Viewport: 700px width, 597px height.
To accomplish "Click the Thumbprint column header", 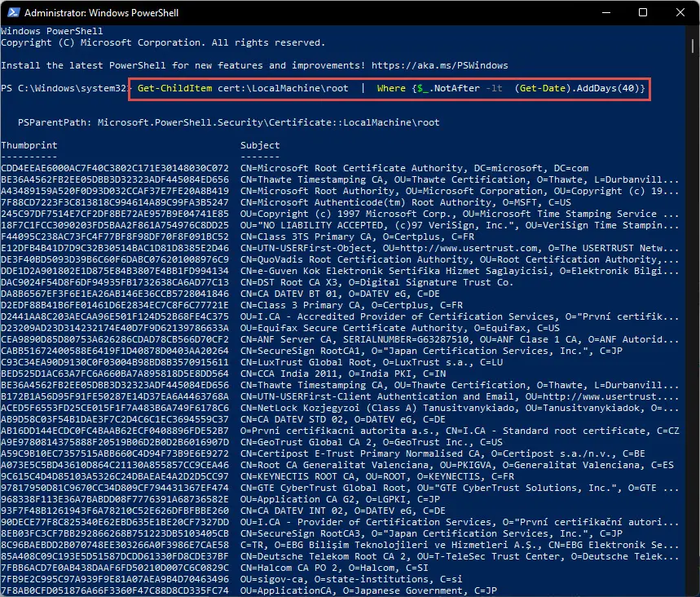I will (x=29, y=145).
